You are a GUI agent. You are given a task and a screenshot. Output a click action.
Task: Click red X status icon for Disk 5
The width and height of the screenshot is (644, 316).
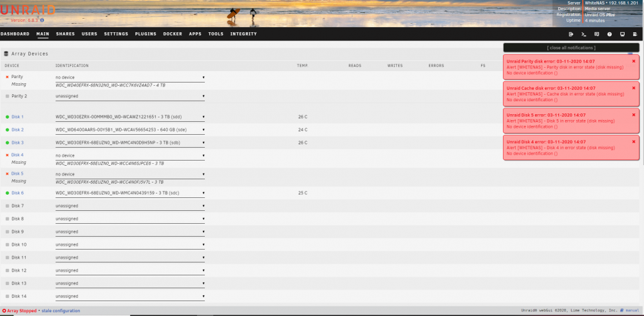(7, 173)
